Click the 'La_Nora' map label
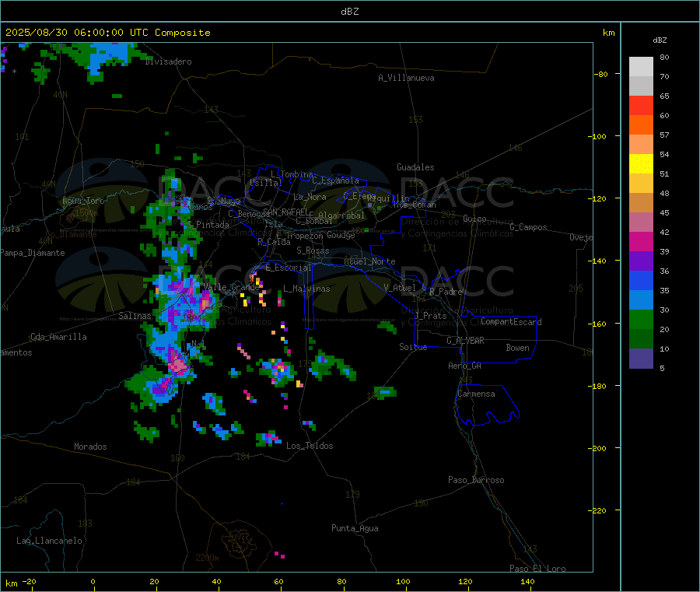700x592 pixels. click(310, 197)
